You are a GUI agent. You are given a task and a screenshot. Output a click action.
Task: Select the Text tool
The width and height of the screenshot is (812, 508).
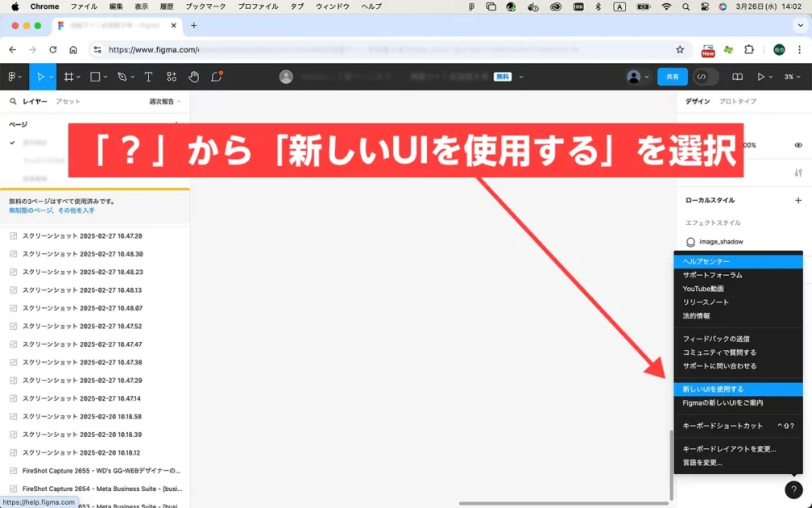click(148, 77)
